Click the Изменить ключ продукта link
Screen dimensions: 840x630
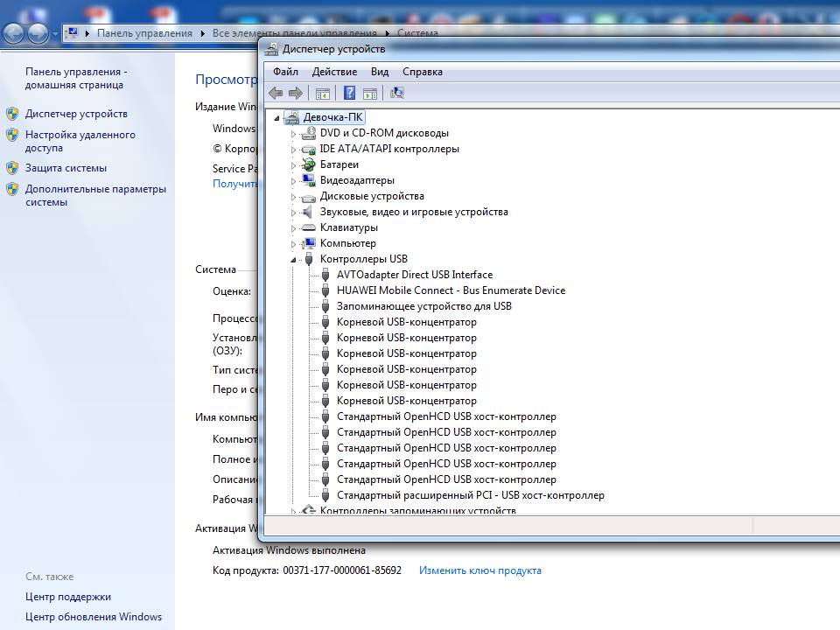pos(479,570)
